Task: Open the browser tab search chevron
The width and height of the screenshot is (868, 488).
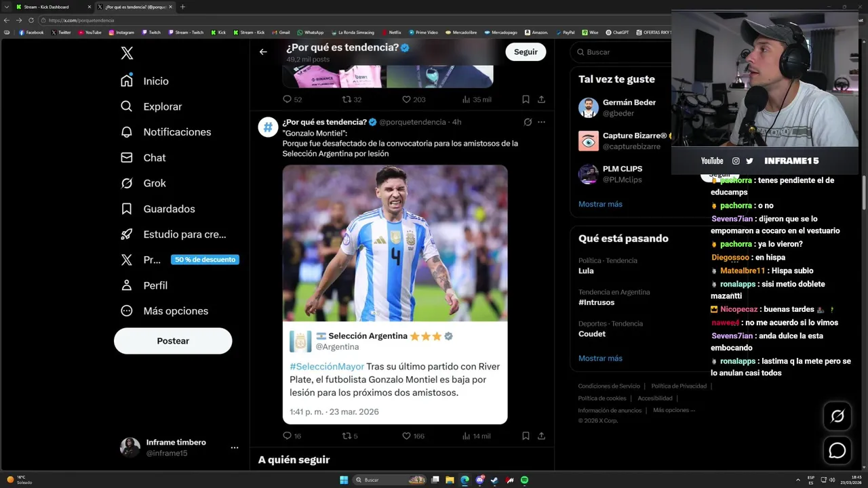Action: [x=6, y=7]
